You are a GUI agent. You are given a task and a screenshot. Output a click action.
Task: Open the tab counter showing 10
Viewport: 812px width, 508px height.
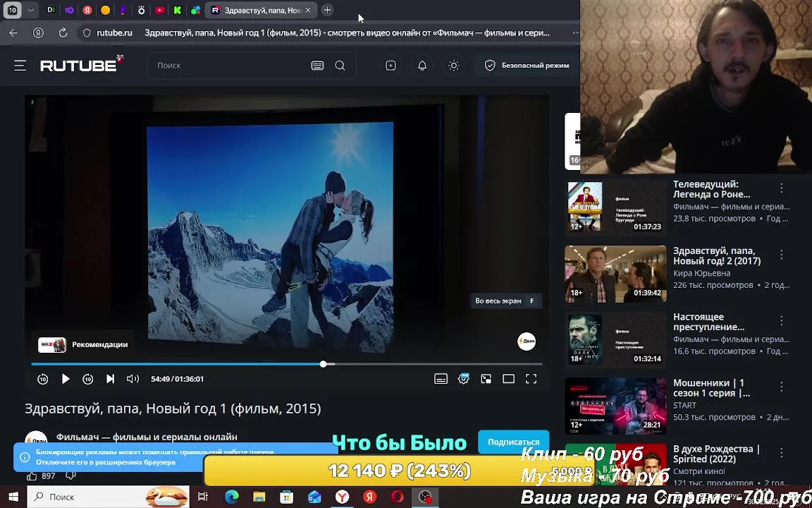pyautogui.click(x=13, y=10)
